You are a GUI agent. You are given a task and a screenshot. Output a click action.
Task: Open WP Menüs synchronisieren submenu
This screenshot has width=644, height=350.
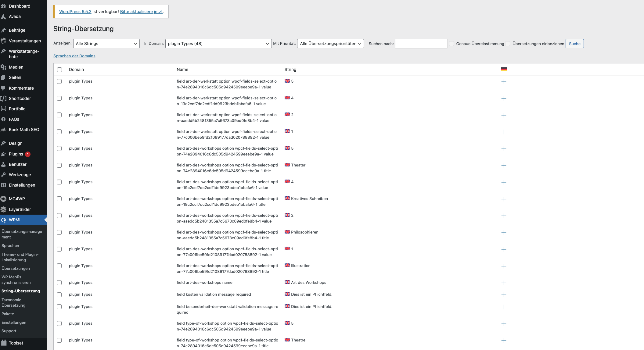point(16,280)
